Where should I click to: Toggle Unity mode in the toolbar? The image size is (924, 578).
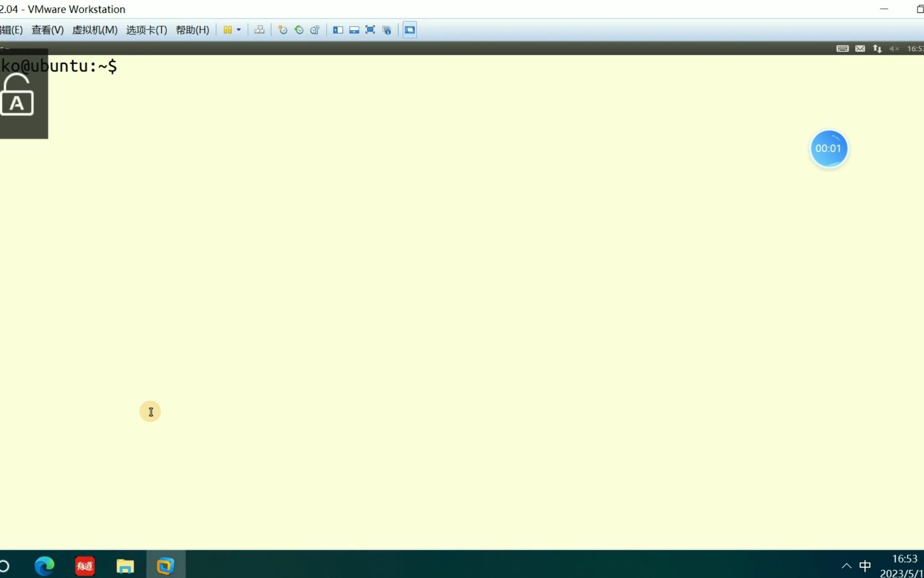coord(386,30)
